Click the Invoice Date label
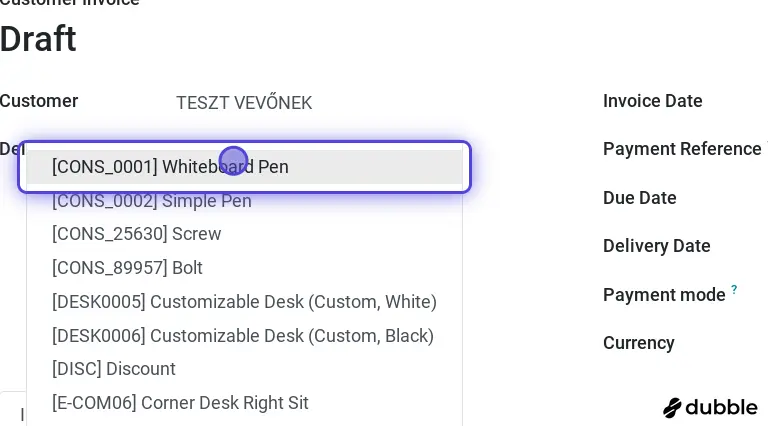 653,101
